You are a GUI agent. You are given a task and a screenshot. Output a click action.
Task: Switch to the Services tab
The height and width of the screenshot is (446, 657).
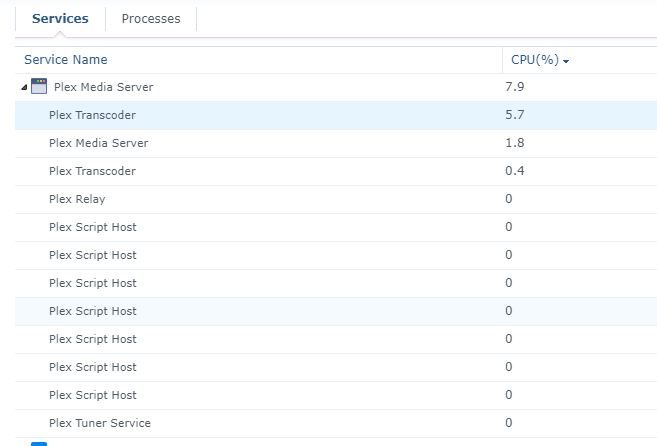tap(60, 19)
